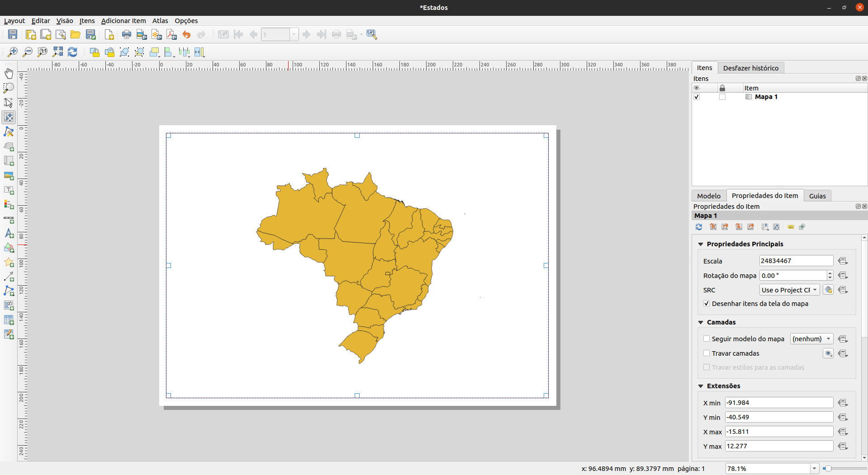Uncheck Desenhar itens da tela do mapa
The width and height of the screenshot is (868, 475).
(707, 304)
